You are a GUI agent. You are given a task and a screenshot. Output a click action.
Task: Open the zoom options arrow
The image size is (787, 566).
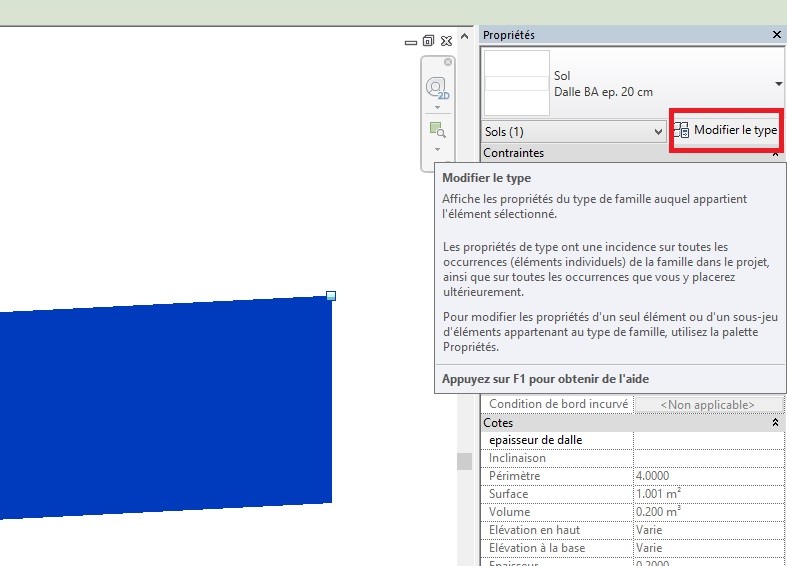click(437, 149)
